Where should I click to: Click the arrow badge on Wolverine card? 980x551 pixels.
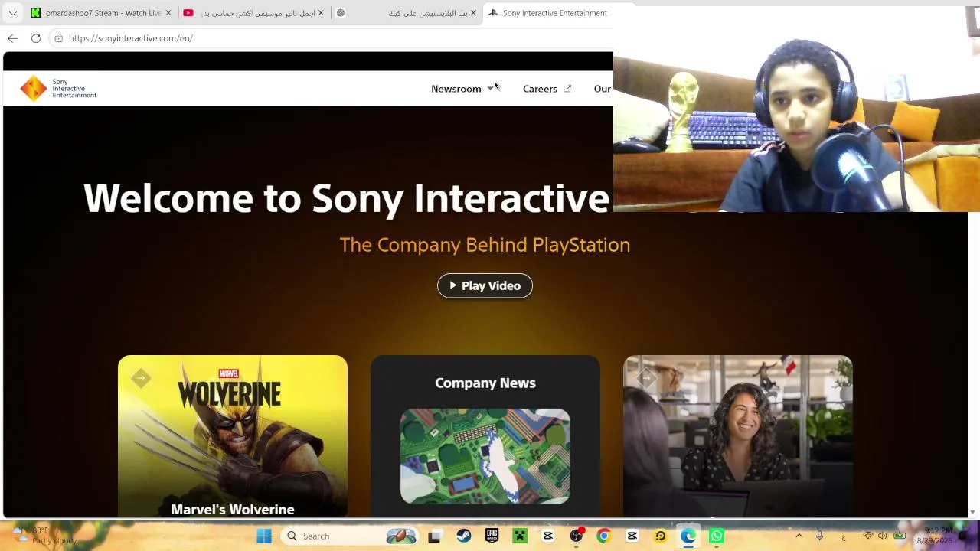tap(141, 378)
